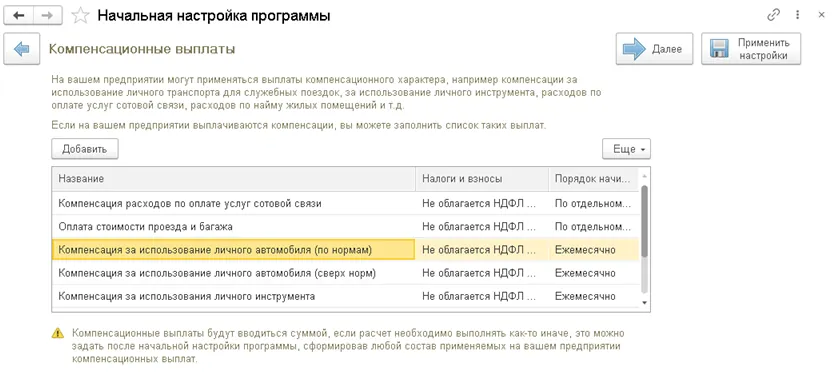Click tax cell of сотовой связи row

[x=482, y=204]
